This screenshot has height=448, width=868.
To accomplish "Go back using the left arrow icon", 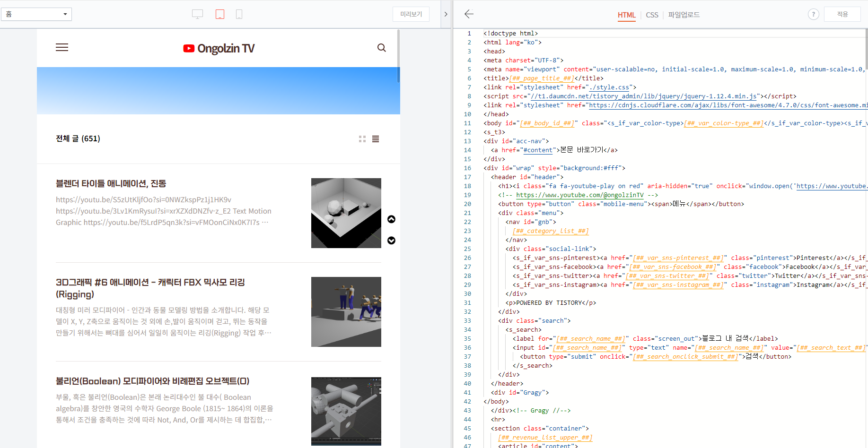I will 469,14.
